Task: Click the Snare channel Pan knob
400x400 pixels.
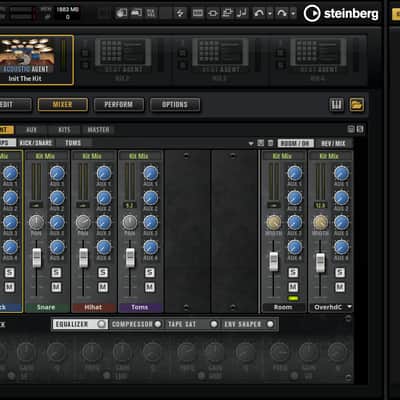Action: coord(36,223)
